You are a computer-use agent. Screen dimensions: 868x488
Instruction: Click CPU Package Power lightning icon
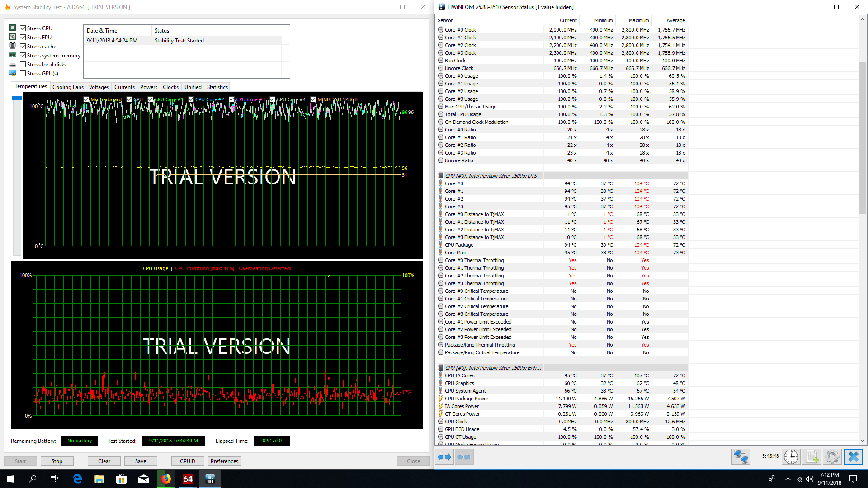[x=441, y=399]
